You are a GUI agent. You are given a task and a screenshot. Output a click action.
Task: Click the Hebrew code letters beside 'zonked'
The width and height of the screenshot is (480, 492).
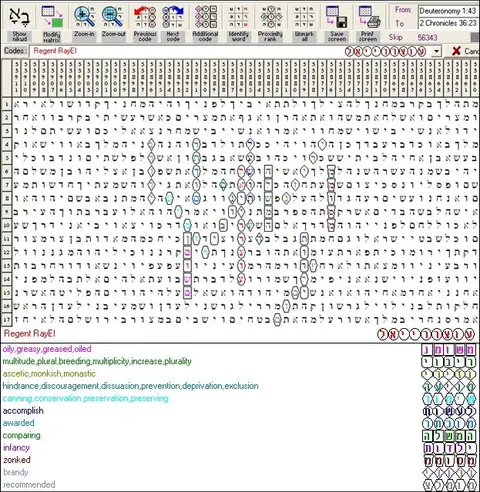pyautogui.click(x=449, y=461)
